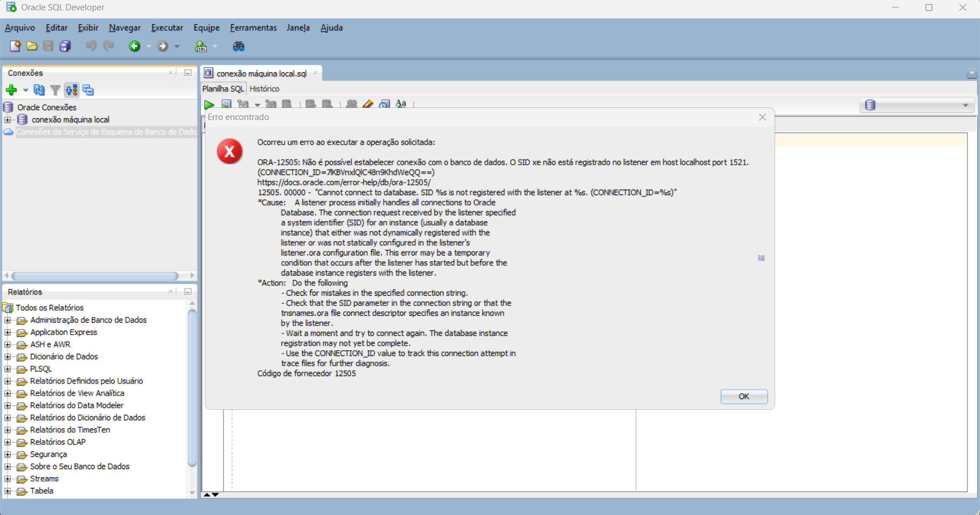Close the conexão máquina local.sql tab
980x515 pixels.
pos(316,73)
